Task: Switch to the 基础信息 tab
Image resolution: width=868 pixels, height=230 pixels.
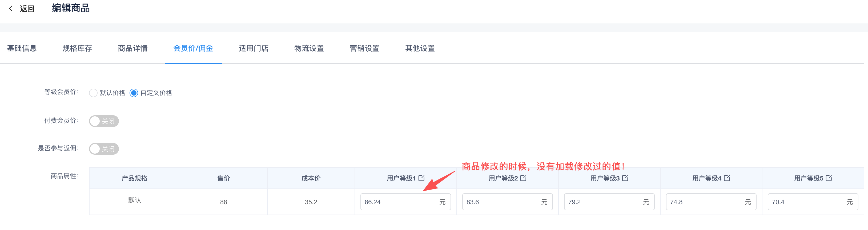Action: click(22, 48)
